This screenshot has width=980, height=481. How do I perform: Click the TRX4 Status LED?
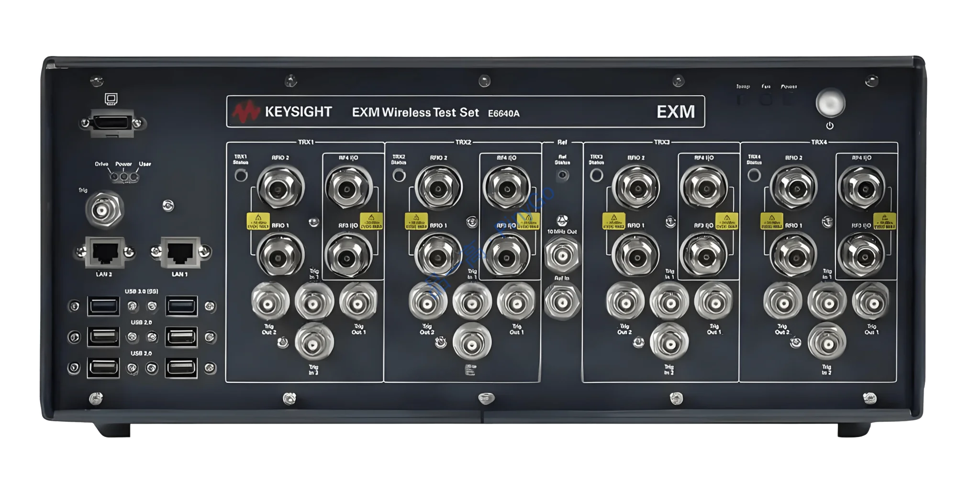754,176
